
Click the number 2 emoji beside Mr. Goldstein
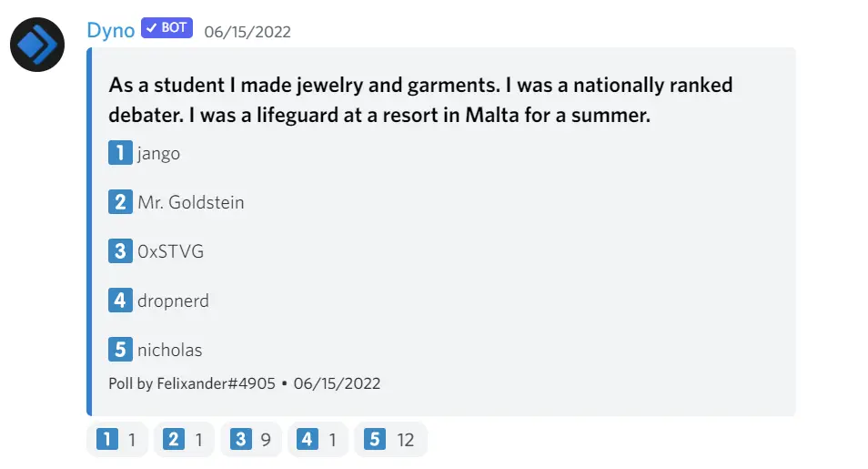120,202
